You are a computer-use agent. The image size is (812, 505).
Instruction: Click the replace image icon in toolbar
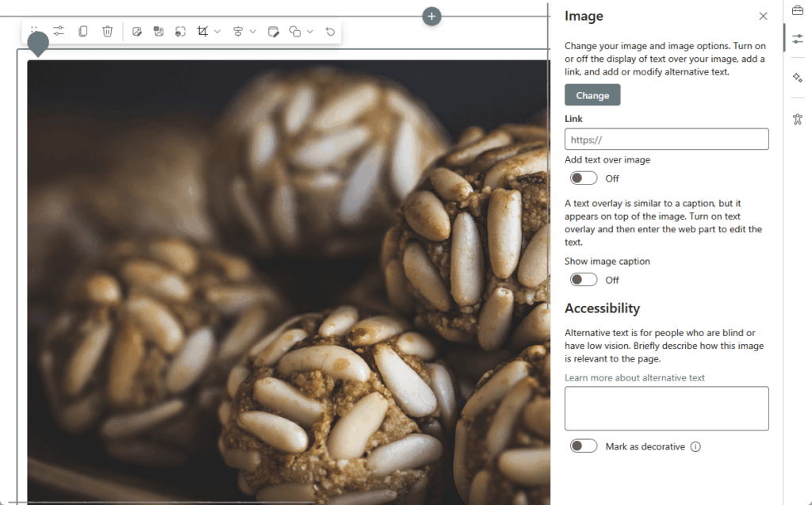[x=159, y=32]
